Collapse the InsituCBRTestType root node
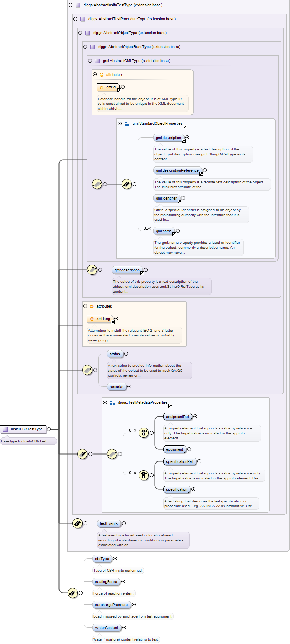 click(49, 429)
